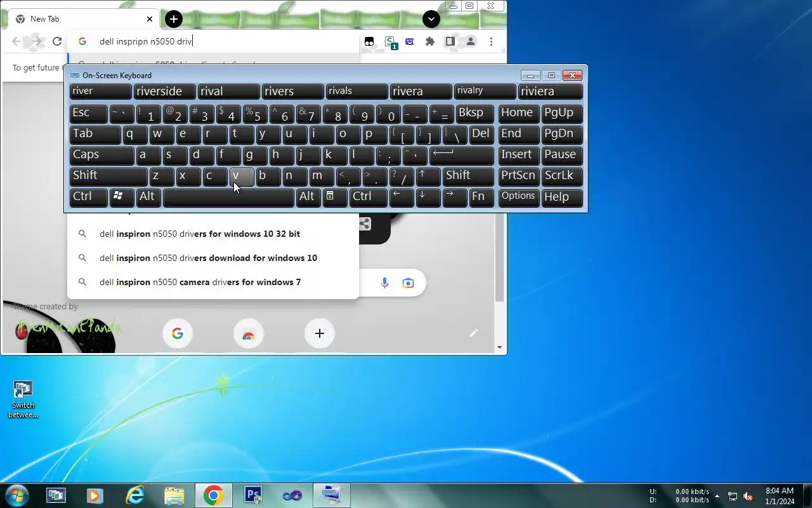Click the share icon behind the keyboard

click(365, 224)
